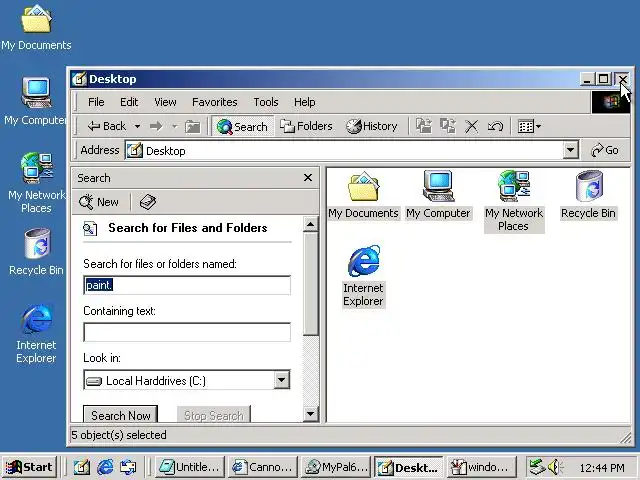Select My Network Places in Explorer window
Viewport: 640px width, 480px height.
514,202
